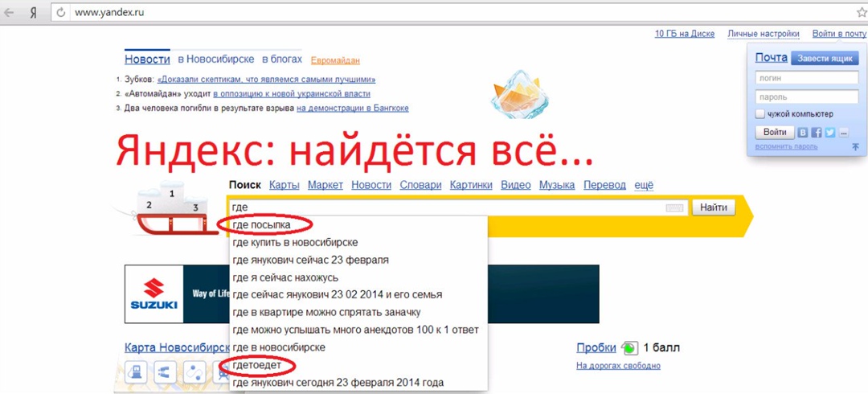868x394 pixels.
Task: Bookmark the page using the star icon
Action: point(859,13)
